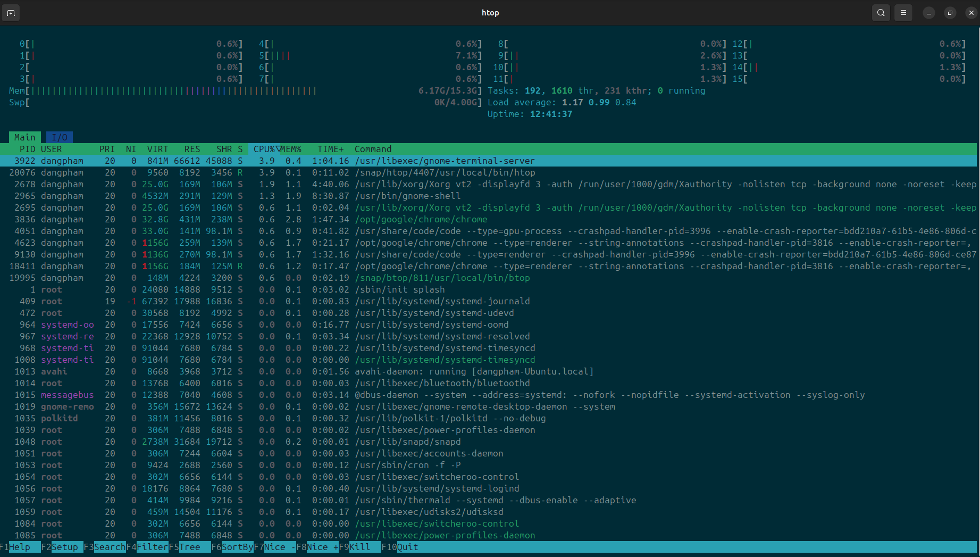Click F9 Kill button
Screen dimensions: 980x557
tap(360, 547)
